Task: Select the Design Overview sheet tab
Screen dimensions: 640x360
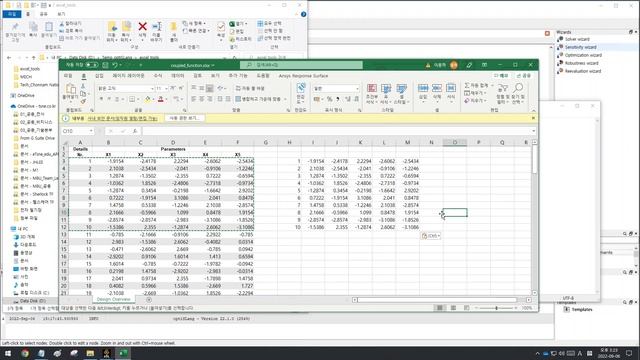Action: pos(113,300)
